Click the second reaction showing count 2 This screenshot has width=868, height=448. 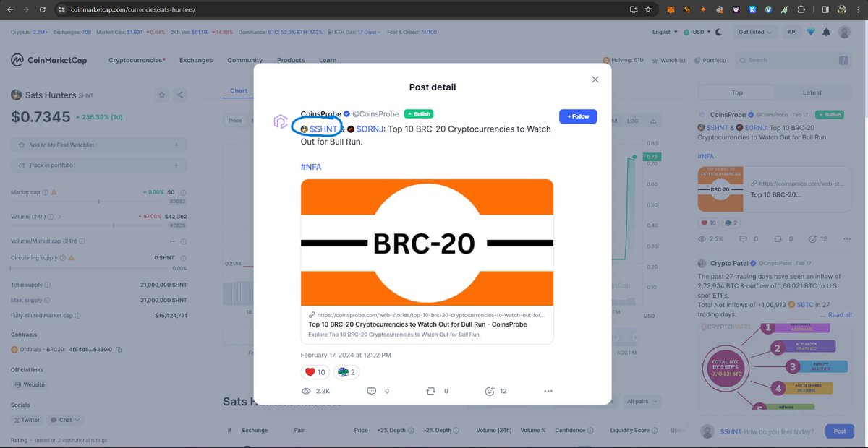coord(346,372)
